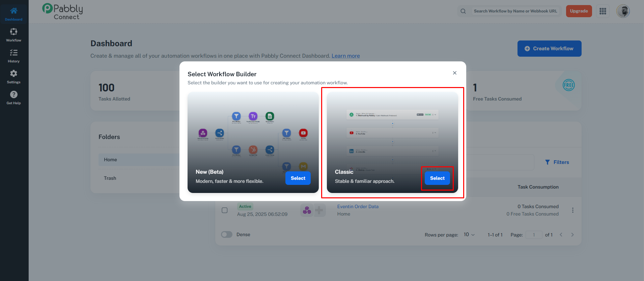Screen dimensions: 644x281
Task: Click the 0 Tasks Consumed text
Action: click(x=538, y=206)
